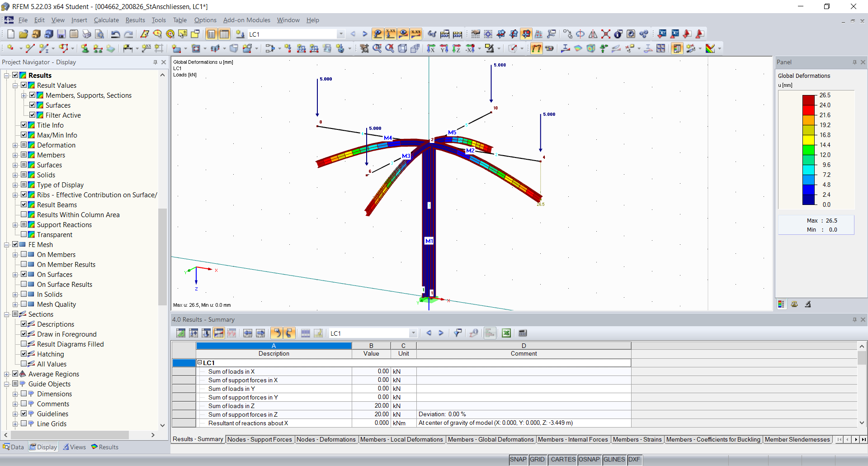Toggle GRID in the status bar
The width and height of the screenshot is (868, 466).
point(537,460)
